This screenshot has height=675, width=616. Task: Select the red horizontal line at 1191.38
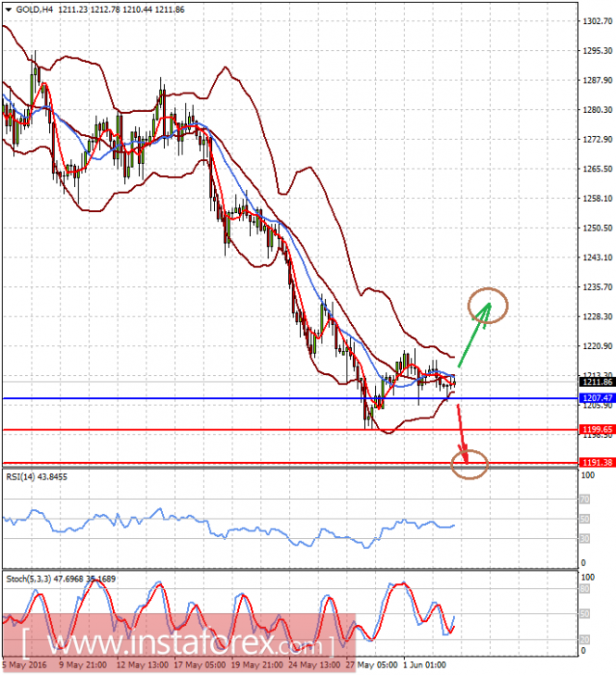coord(290,463)
